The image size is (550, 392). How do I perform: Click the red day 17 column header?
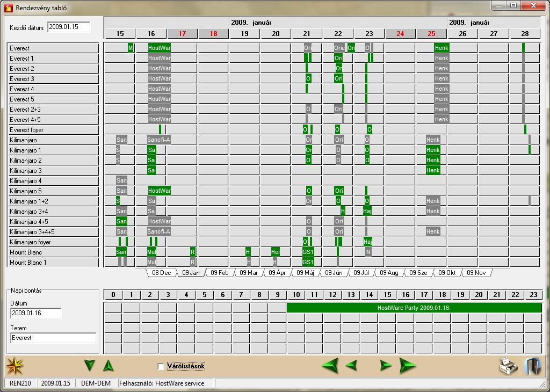pyautogui.click(x=182, y=34)
